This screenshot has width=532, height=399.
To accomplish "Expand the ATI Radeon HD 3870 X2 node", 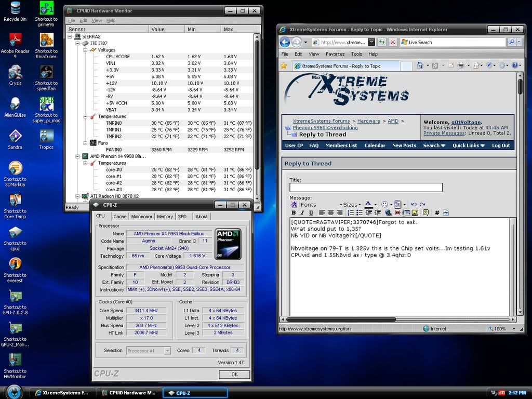I will [78, 196].
